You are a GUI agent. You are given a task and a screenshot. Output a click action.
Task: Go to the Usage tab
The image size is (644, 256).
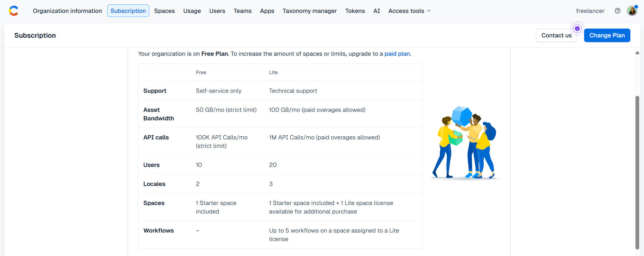click(192, 11)
